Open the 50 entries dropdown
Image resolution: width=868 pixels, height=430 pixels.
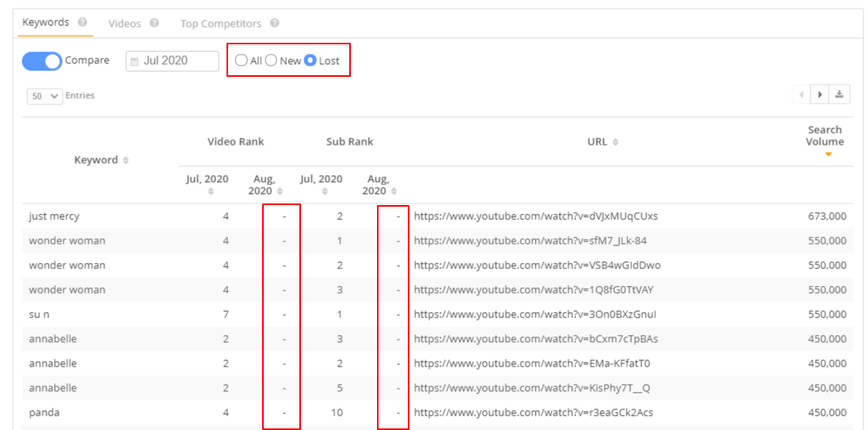45,96
